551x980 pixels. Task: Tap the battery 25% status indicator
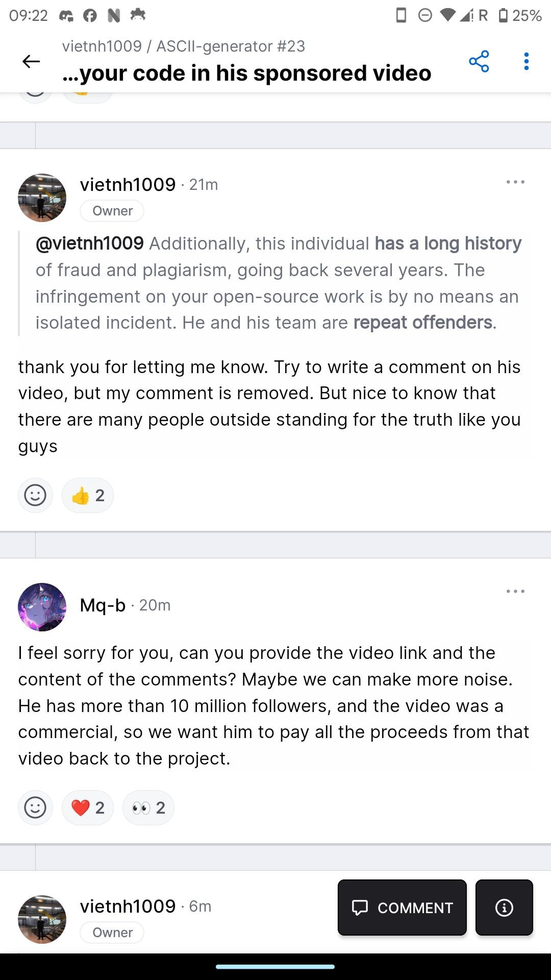[x=519, y=15]
